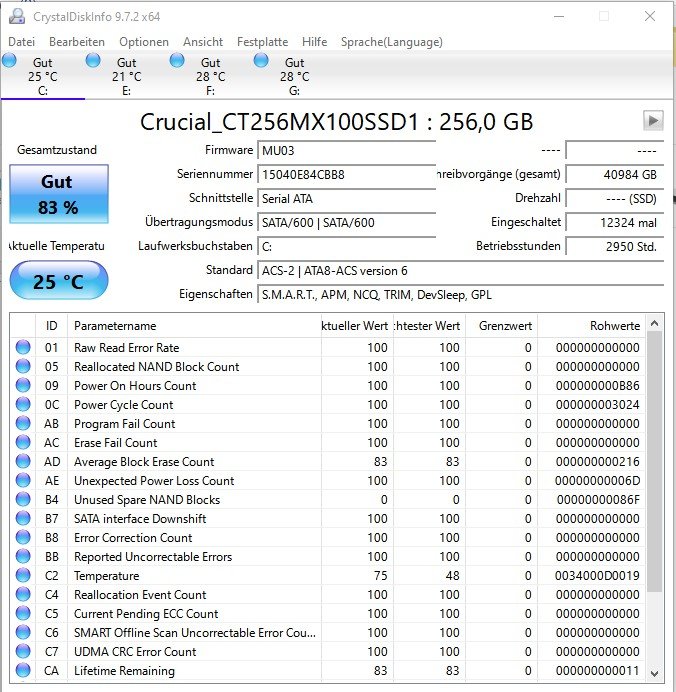Click the scrollbar up arrow in SMART table
This screenshot has width=676, height=692.
[x=655, y=323]
